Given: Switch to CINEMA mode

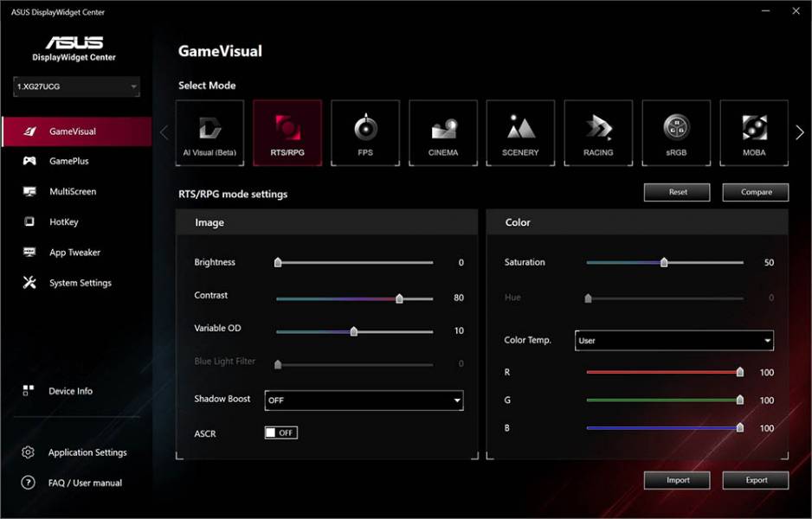Looking at the screenshot, I should [x=442, y=133].
